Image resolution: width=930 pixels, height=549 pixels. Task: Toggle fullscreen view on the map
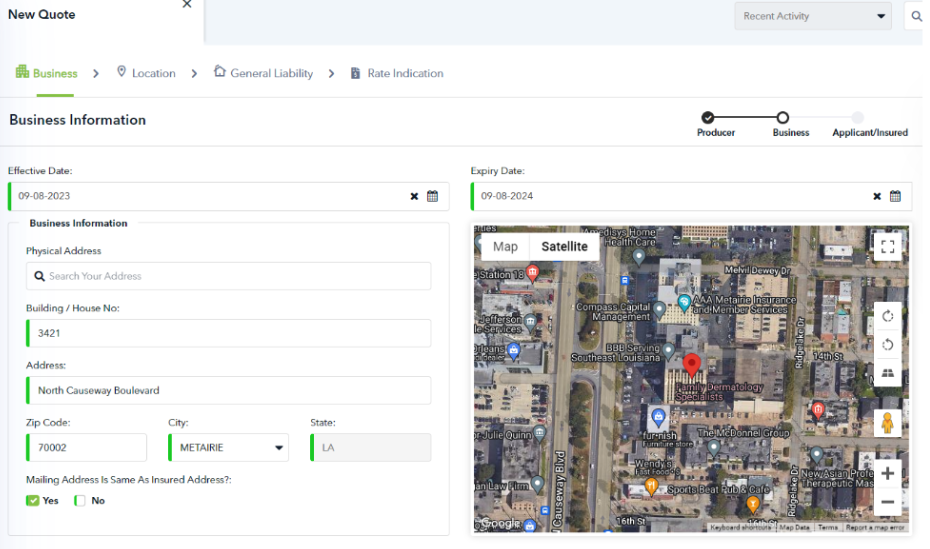point(887,246)
